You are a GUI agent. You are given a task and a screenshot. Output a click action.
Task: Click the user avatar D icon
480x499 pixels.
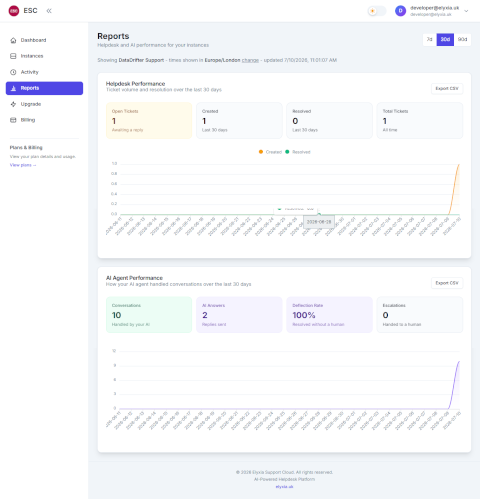[x=400, y=11]
